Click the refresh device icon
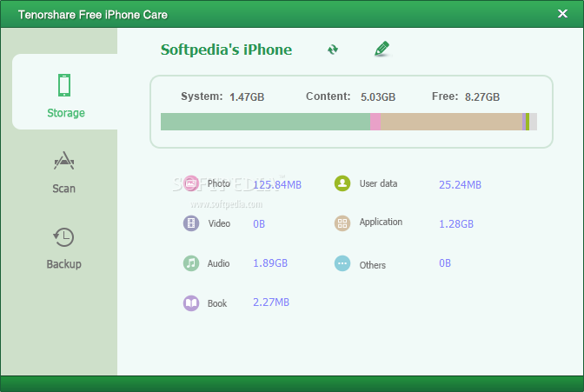The height and width of the screenshot is (392, 584). tap(333, 50)
